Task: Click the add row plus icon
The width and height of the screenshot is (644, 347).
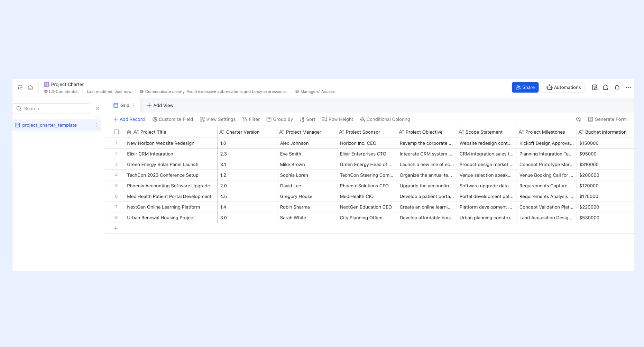Action: click(116, 229)
